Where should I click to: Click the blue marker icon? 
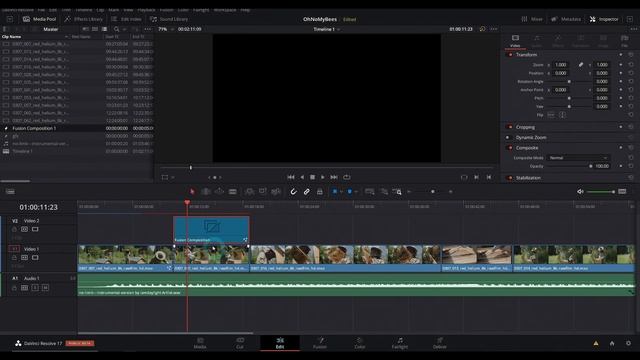point(350,191)
